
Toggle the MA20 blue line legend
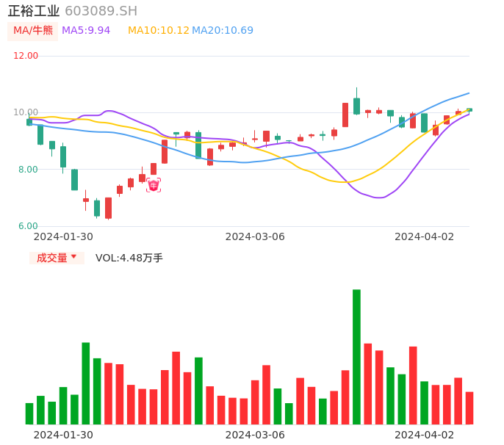tap(223, 31)
